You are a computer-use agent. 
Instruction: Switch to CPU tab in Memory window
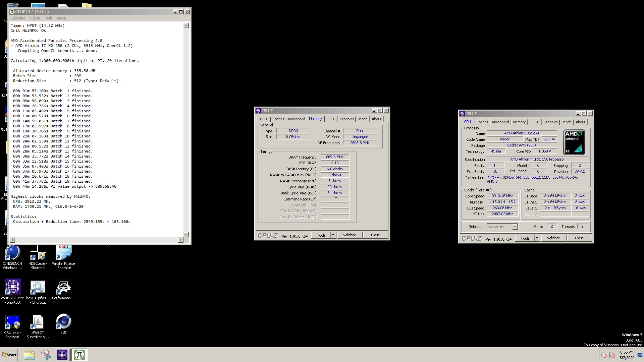click(263, 119)
